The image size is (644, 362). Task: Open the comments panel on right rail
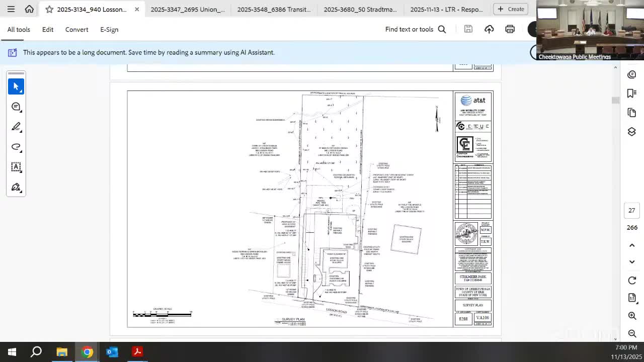(632, 74)
